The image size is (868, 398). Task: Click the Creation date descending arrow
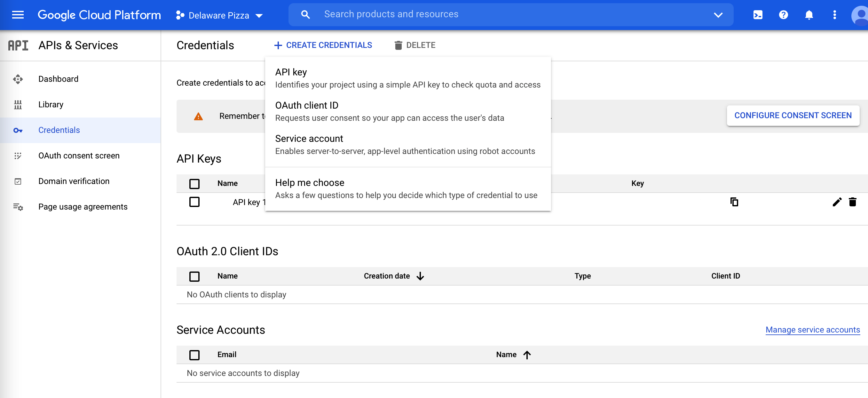point(420,276)
